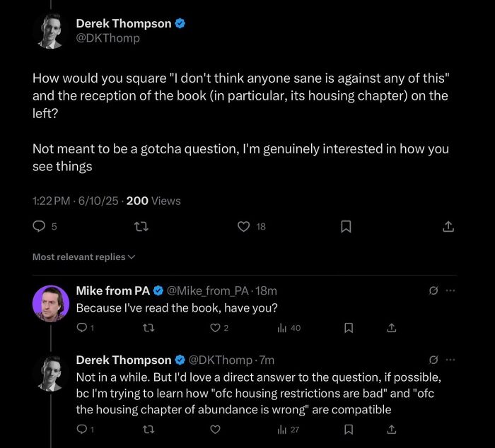
Task: Reply to Derek Thompson's main post
Action: click(40, 227)
